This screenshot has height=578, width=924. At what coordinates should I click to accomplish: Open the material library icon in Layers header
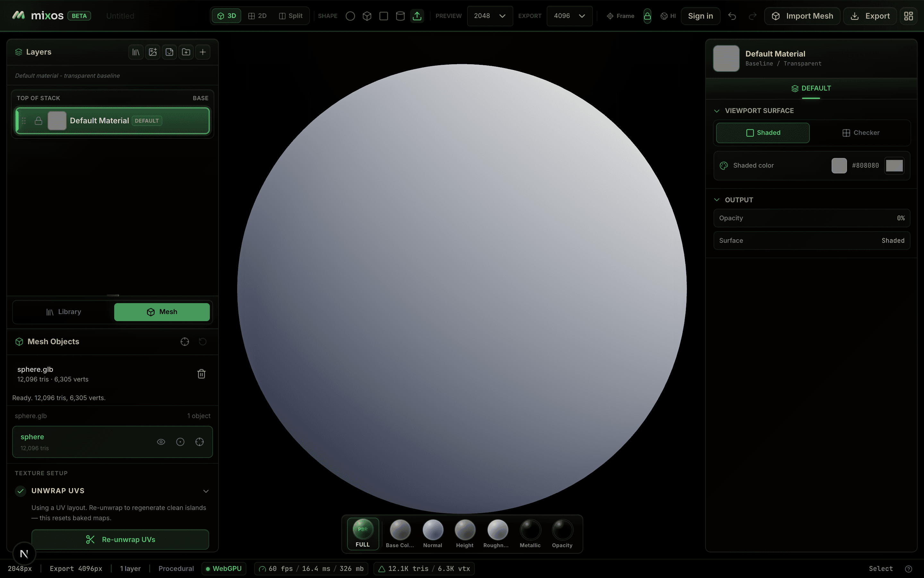click(x=136, y=52)
